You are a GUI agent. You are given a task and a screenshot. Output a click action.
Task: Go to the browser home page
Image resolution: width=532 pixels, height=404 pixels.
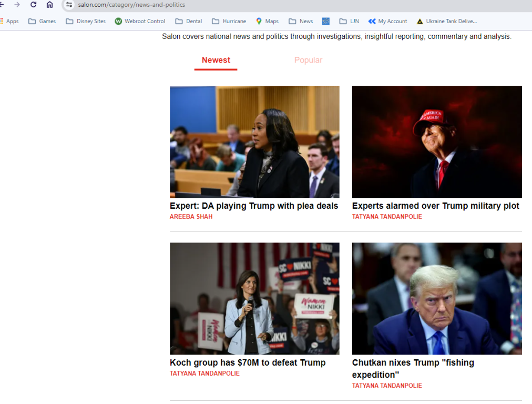(x=49, y=5)
